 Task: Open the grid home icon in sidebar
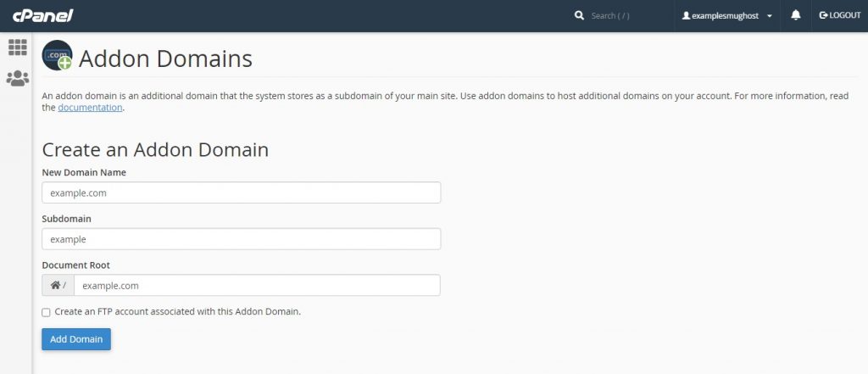click(17, 47)
